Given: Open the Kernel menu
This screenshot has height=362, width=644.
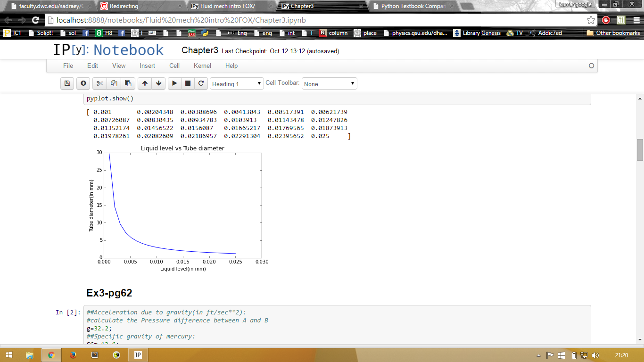Looking at the screenshot, I should coord(202,66).
